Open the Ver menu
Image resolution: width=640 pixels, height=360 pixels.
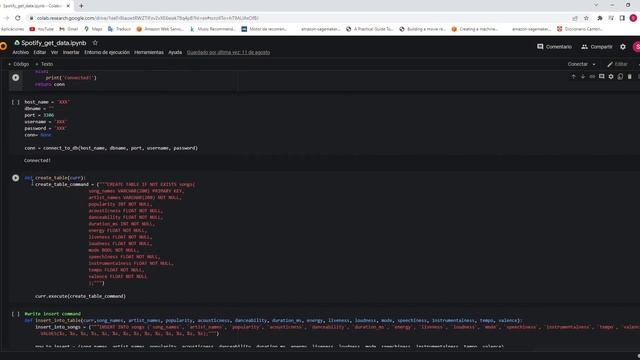(54, 52)
